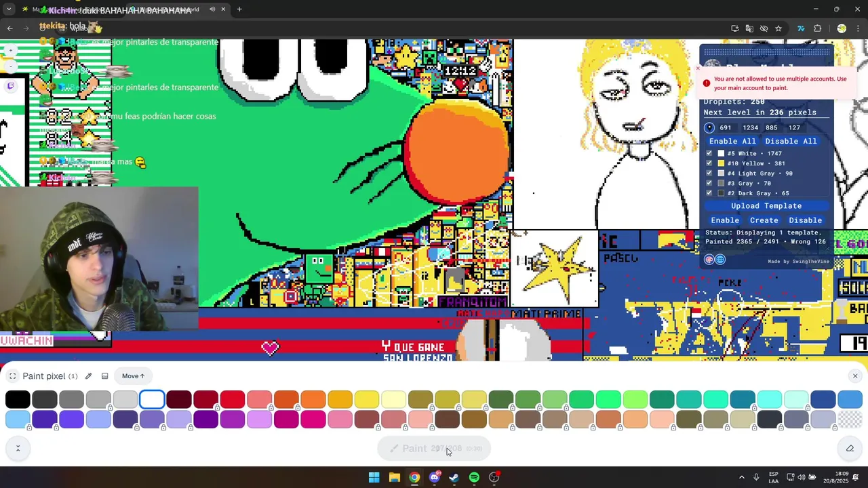Click the Move ↑ button
The height and width of the screenshot is (488, 868).
(133, 376)
